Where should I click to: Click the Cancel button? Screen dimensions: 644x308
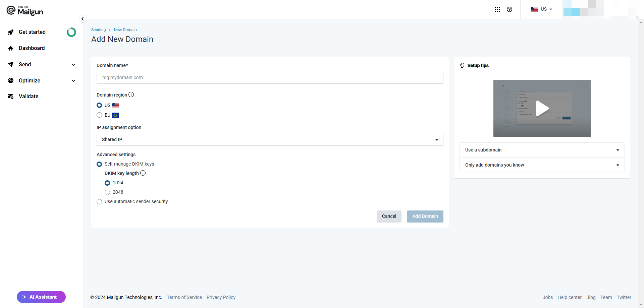(389, 217)
